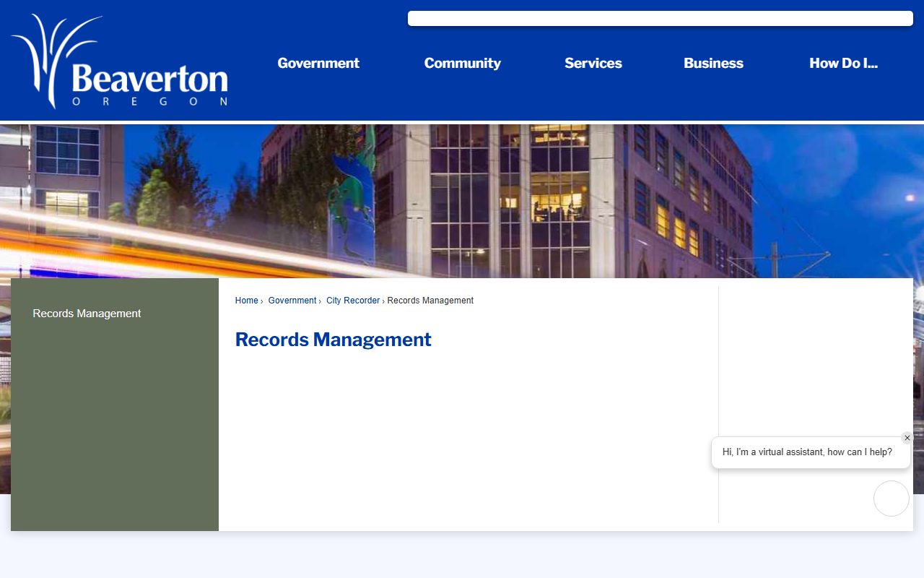
Task: Open the Services menu
Action: pyautogui.click(x=593, y=63)
